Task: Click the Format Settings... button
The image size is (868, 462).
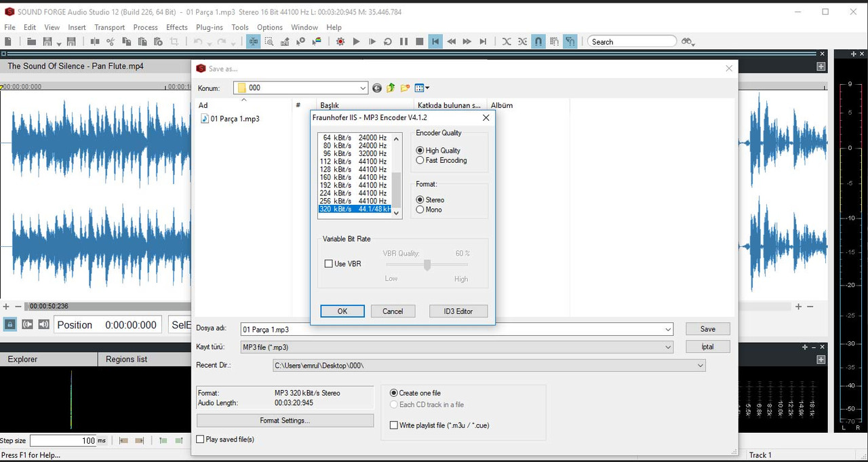Action: (x=285, y=421)
